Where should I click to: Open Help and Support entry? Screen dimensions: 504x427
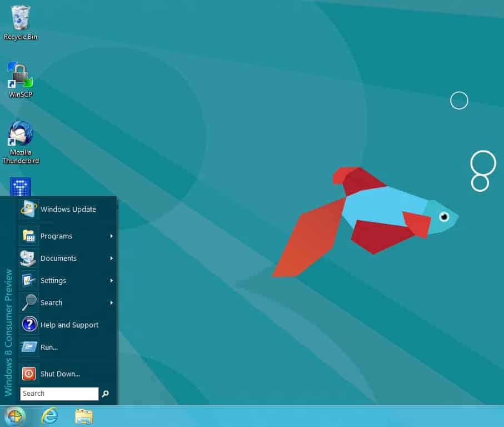(x=67, y=325)
